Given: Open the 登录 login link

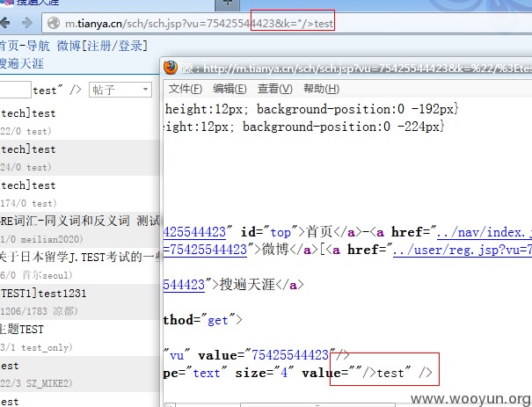Looking at the screenshot, I should point(130,46).
